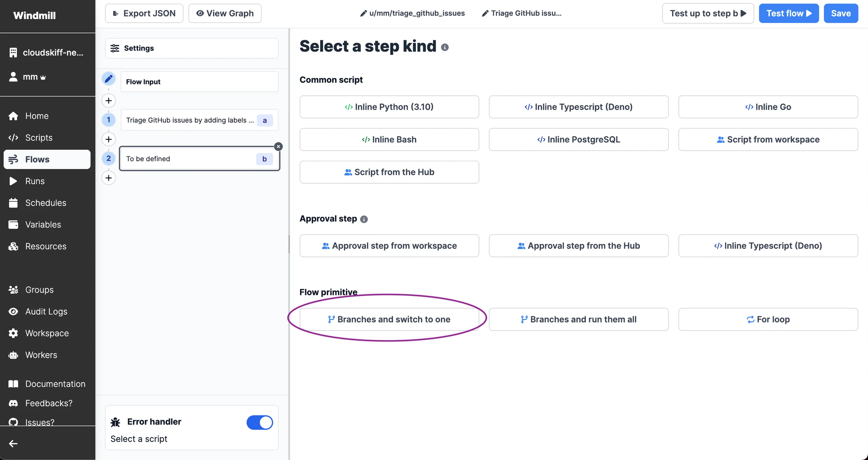Viewport: 868px width, 460px height.
Task: Click the pencil icon next to Flow Input
Action: 109,79
